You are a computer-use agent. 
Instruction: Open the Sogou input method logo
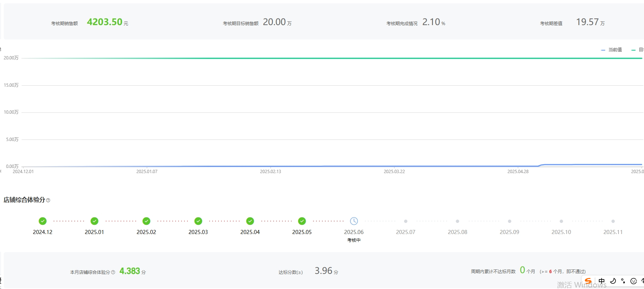588,281
